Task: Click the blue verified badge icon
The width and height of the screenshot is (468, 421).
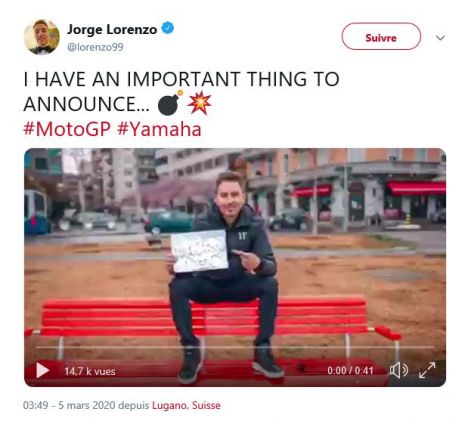Action: click(x=168, y=28)
